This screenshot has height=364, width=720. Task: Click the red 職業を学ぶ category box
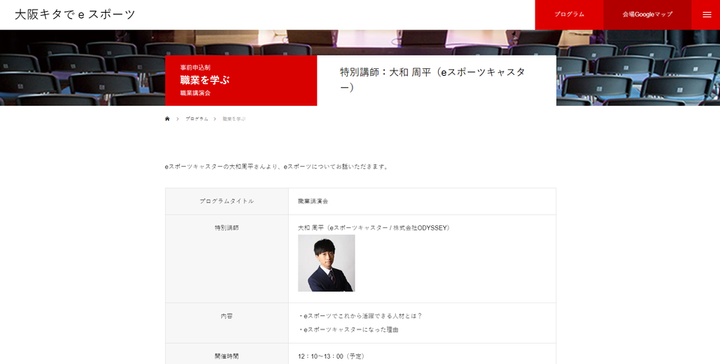(241, 81)
